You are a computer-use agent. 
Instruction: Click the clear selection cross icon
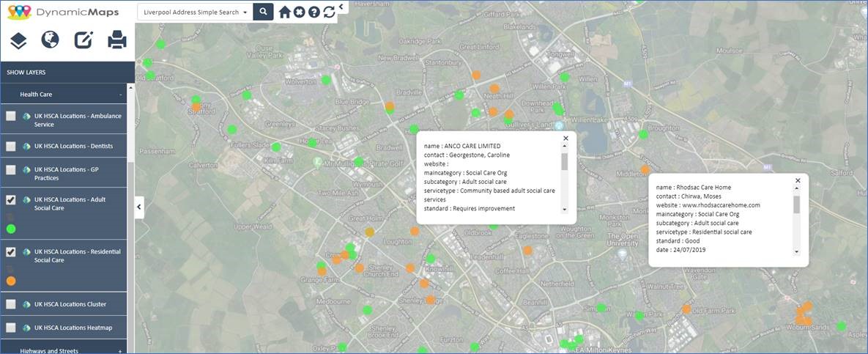coord(300,12)
